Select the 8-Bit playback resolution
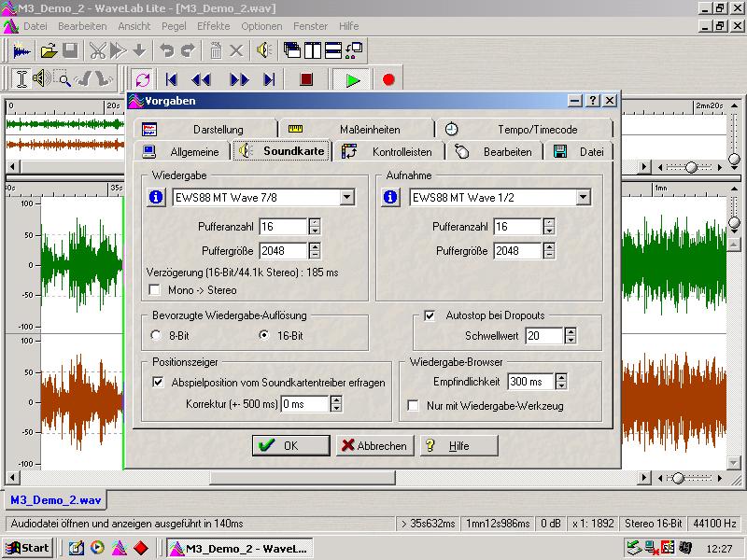747x560 pixels. [x=156, y=335]
